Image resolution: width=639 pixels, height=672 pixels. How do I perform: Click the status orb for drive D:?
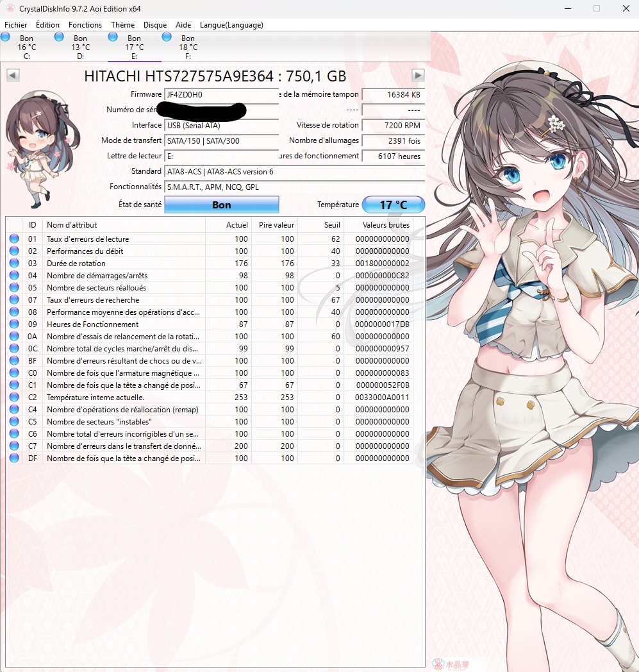coord(59,38)
